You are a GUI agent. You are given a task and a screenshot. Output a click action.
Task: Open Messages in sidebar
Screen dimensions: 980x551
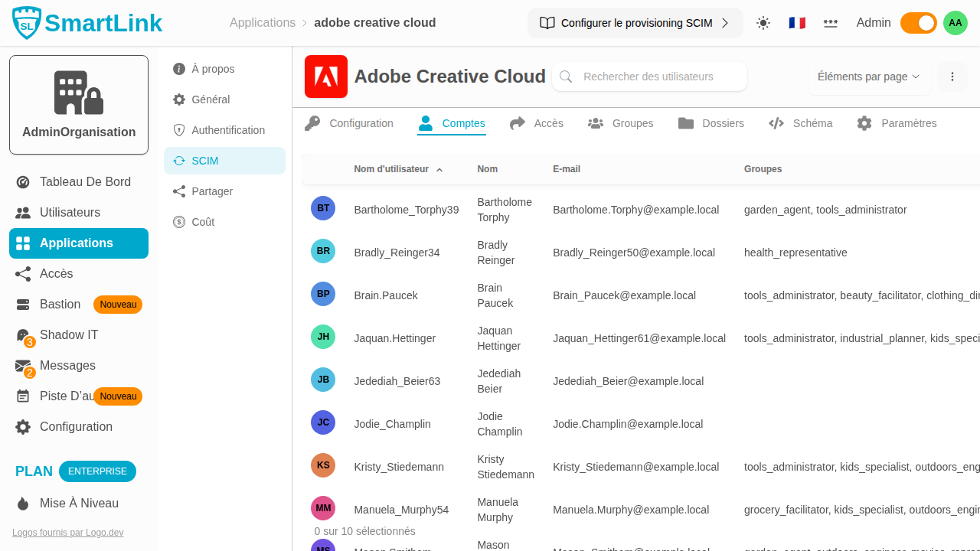click(x=67, y=366)
